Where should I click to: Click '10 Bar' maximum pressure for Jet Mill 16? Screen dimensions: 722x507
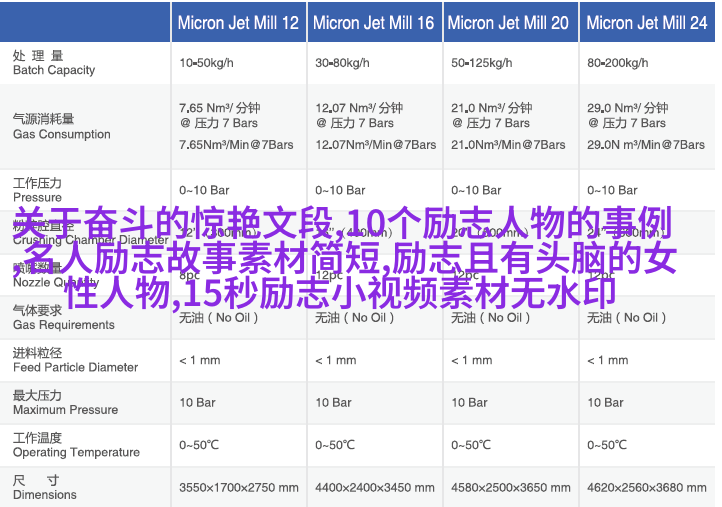333,402
